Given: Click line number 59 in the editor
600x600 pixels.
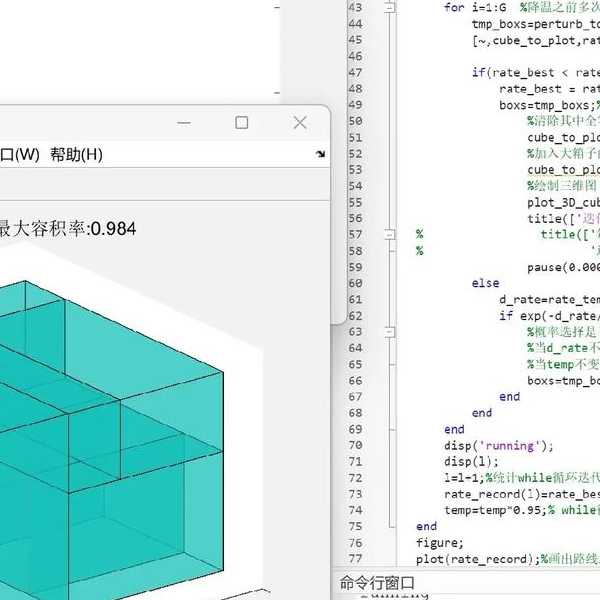Looking at the screenshot, I should click(x=355, y=267).
